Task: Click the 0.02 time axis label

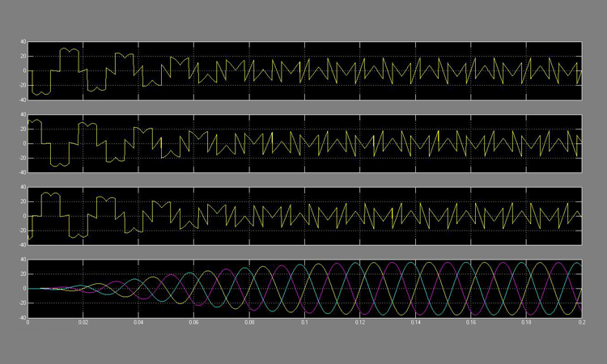Action: pos(83,323)
